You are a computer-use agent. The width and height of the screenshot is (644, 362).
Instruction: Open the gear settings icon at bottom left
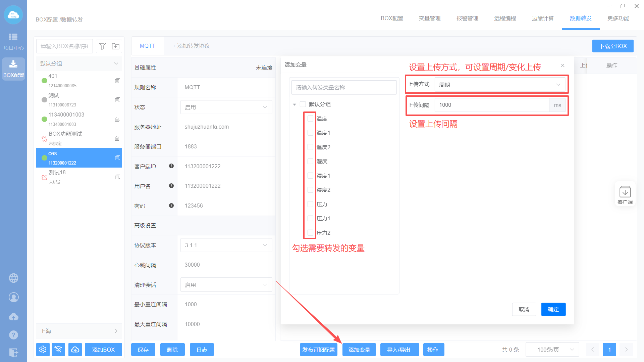[43, 350]
